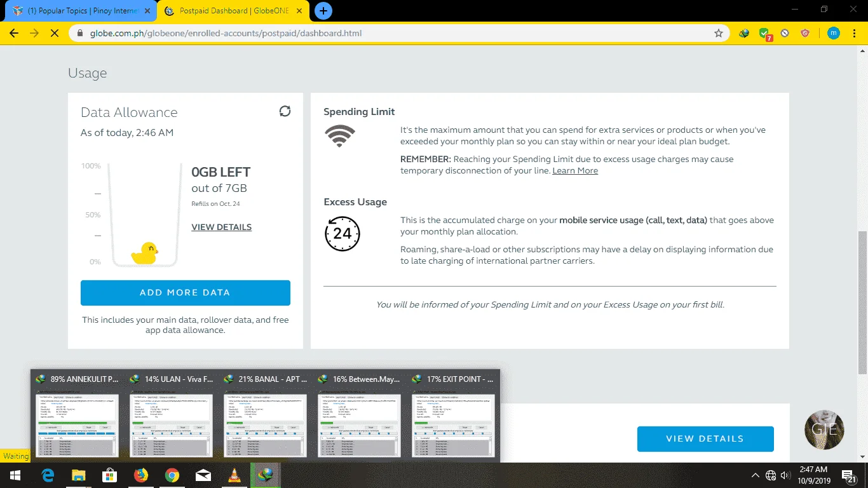
Task: Click the blue VIEW DETAILS button at bottom right
Action: (x=705, y=439)
